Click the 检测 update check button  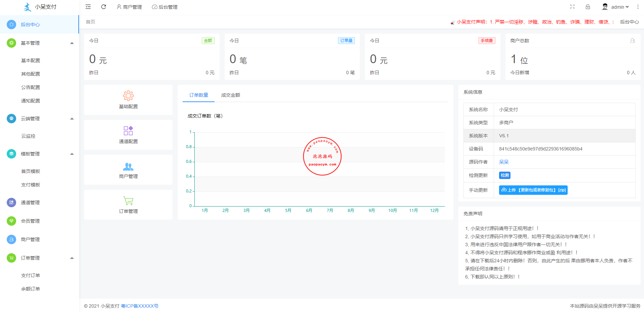[x=504, y=175]
